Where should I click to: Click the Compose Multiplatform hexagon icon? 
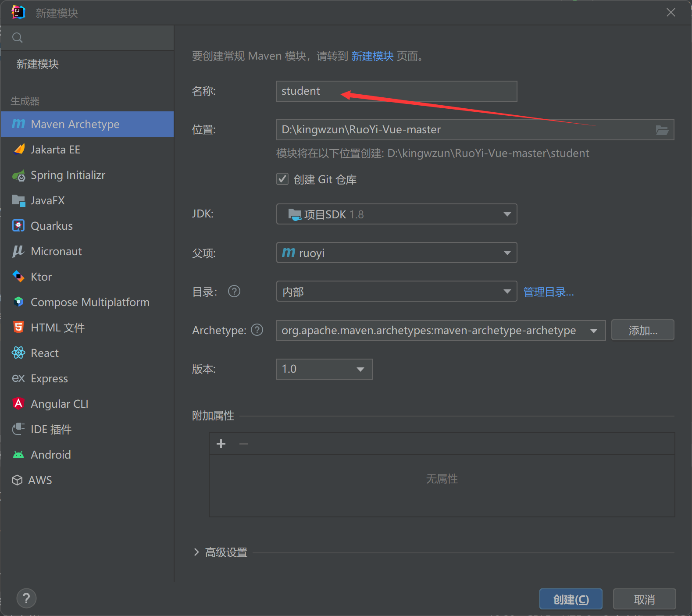[18, 302]
